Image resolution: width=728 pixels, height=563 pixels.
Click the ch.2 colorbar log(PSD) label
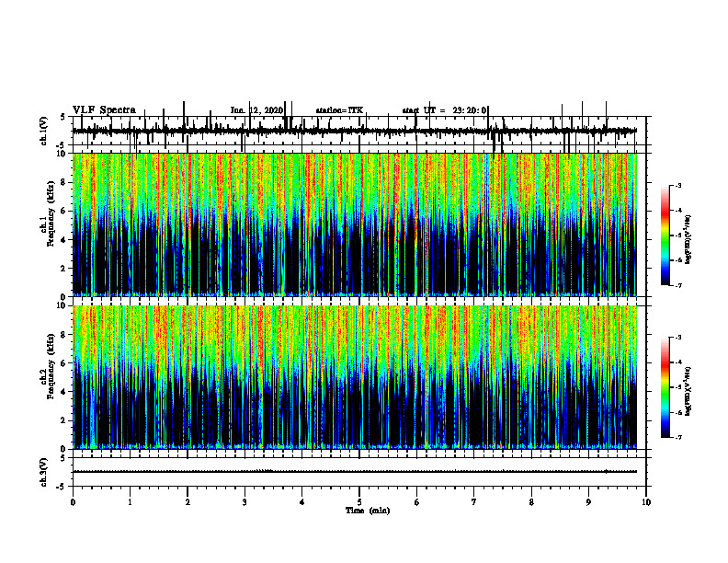tap(688, 391)
